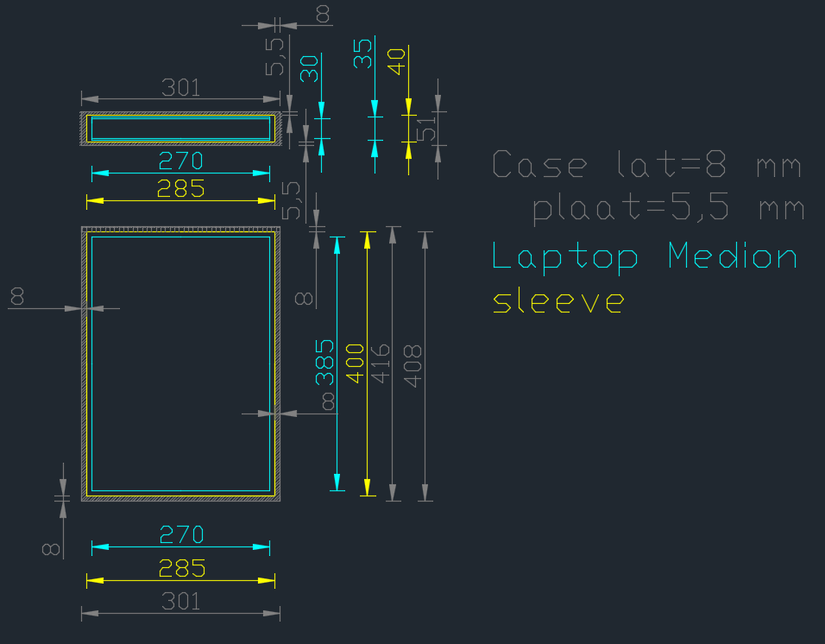Select gray "301" dimension above the side view

click(180, 87)
